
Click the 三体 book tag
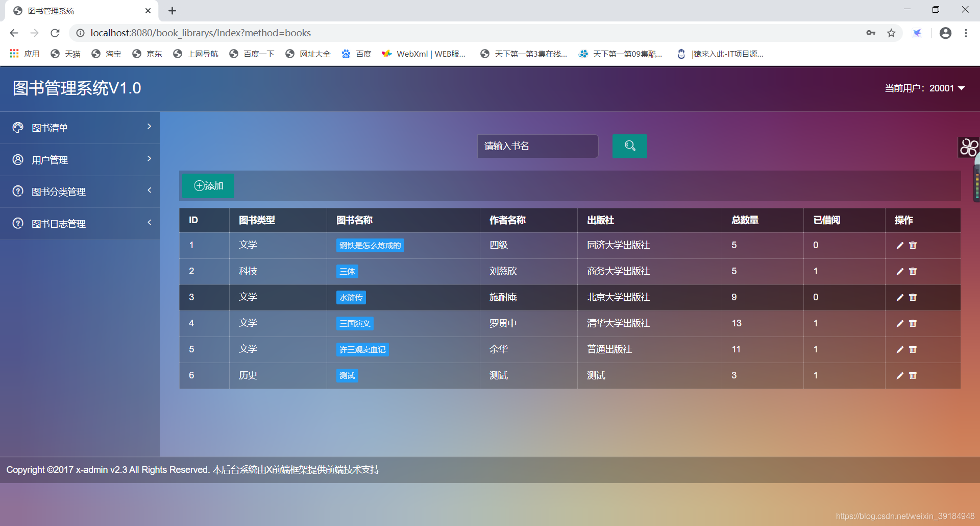point(347,272)
